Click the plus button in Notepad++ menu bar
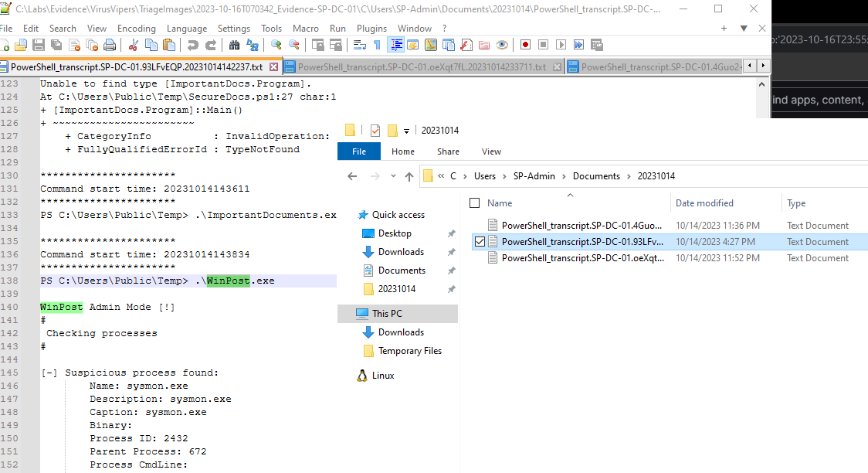This screenshot has height=473, width=868. (724, 29)
